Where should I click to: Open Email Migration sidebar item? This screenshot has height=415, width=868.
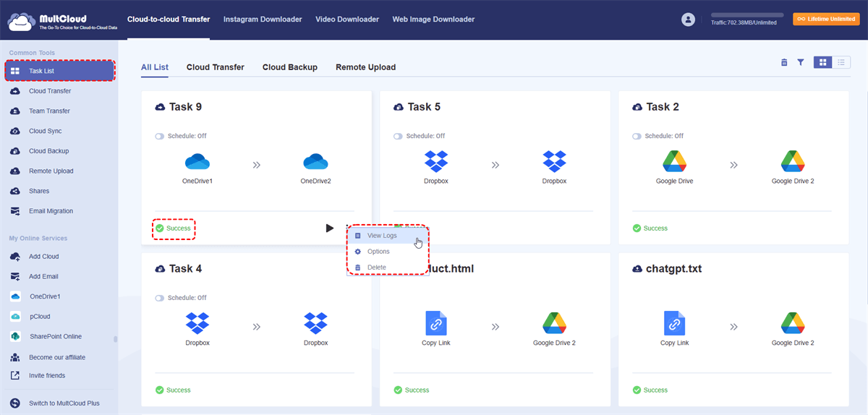click(x=51, y=211)
